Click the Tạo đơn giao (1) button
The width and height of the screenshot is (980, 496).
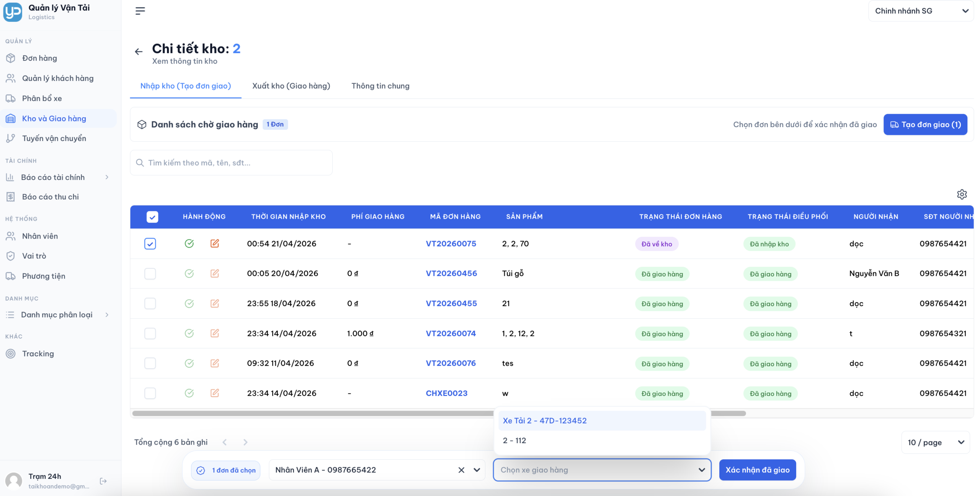(x=925, y=124)
